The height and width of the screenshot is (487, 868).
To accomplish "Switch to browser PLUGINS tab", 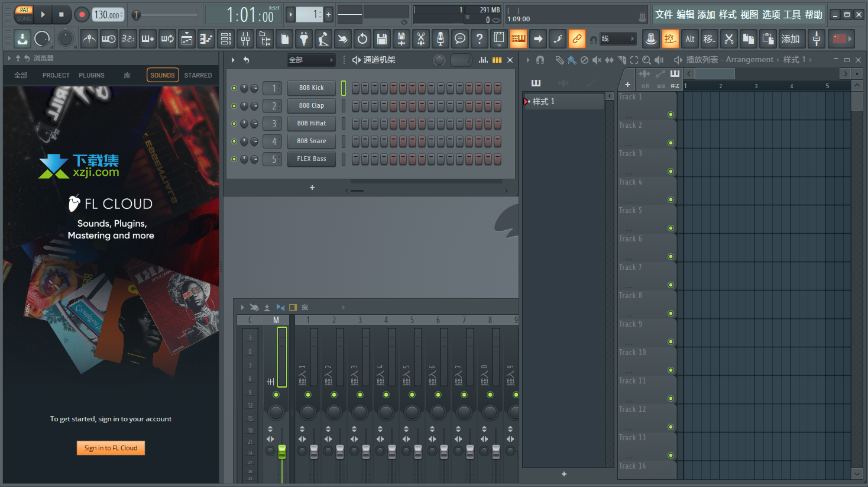I will click(92, 75).
